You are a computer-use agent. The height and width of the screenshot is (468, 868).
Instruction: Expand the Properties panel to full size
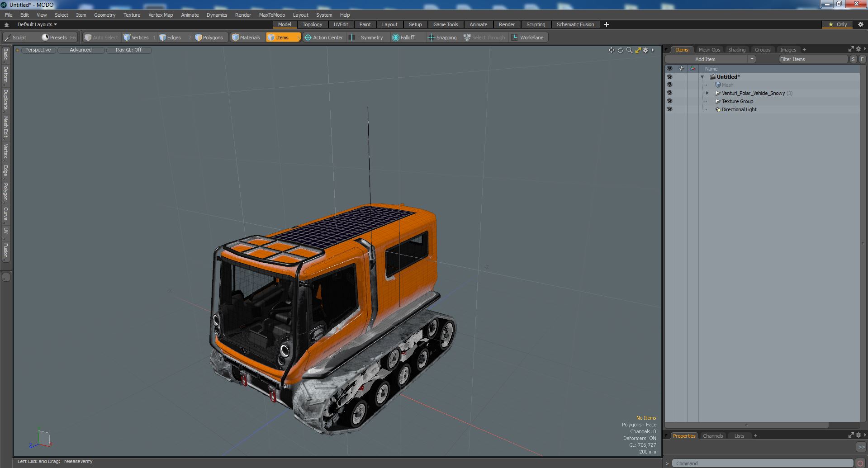coord(851,435)
